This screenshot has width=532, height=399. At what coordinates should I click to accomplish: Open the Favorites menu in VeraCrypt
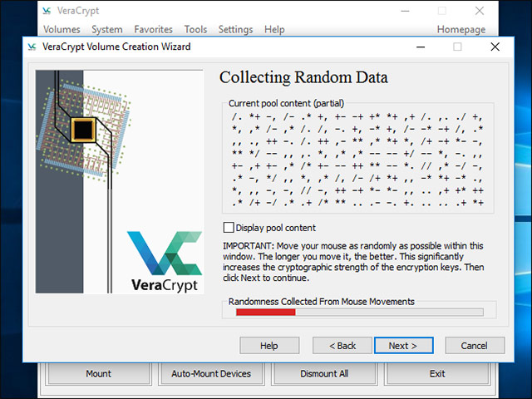point(153,30)
